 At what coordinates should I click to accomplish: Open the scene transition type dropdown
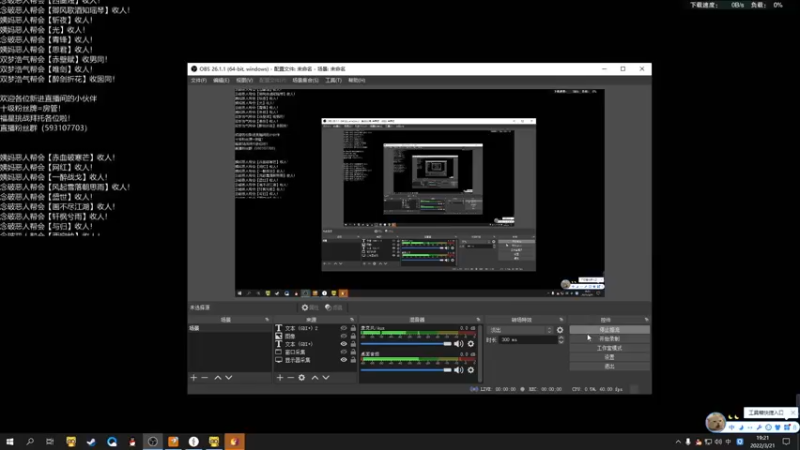pos(520,330)
